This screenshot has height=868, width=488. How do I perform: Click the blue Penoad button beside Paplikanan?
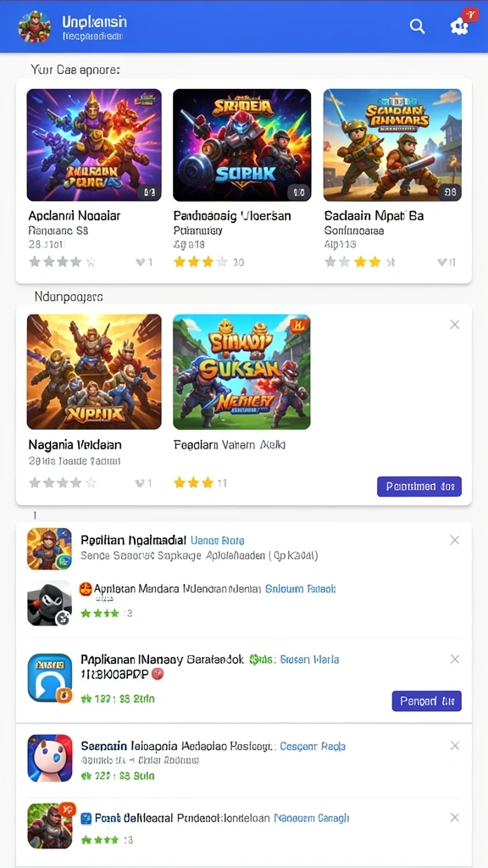(x=427, y=701)
